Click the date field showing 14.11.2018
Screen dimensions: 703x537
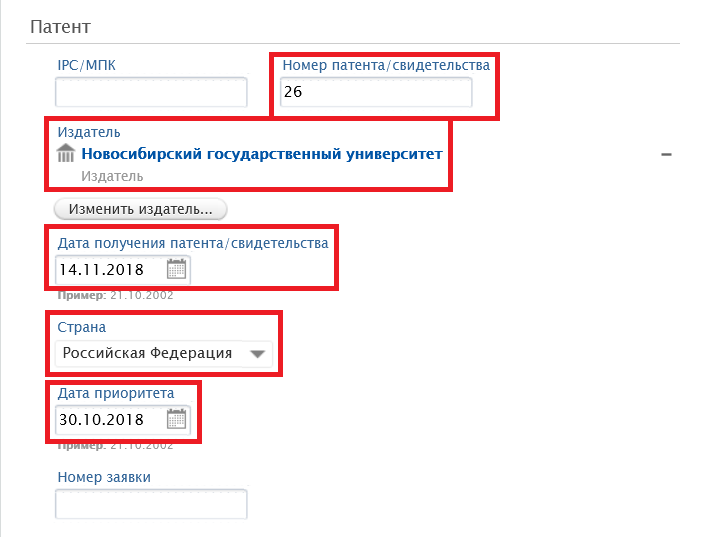(108, 270)
